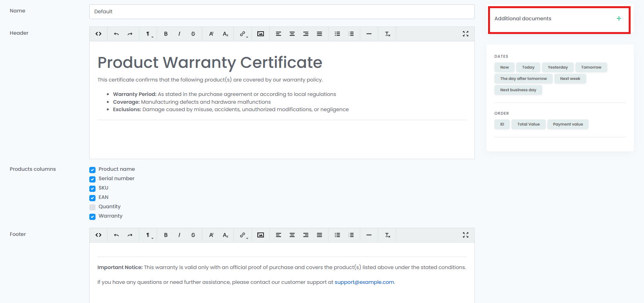The width and height of the screenshot is (644, 303).
Task: Uncheck the EAN column checkbox
Action: (92, 198)
